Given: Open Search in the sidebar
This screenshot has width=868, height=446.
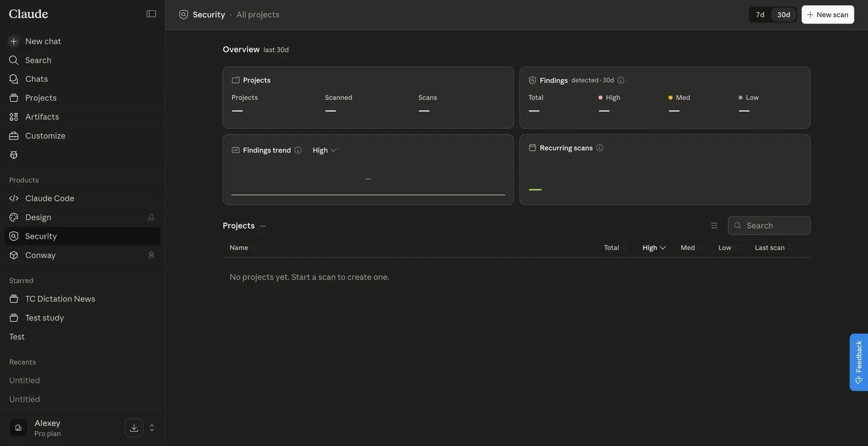Looking at the screenshot, I should point(82,60).
